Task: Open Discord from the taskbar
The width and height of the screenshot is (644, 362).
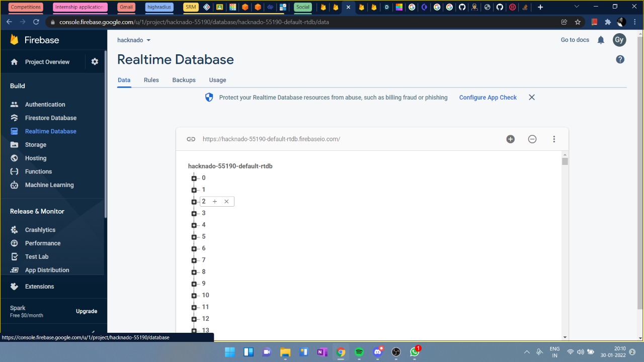Action: pos(378,352)
